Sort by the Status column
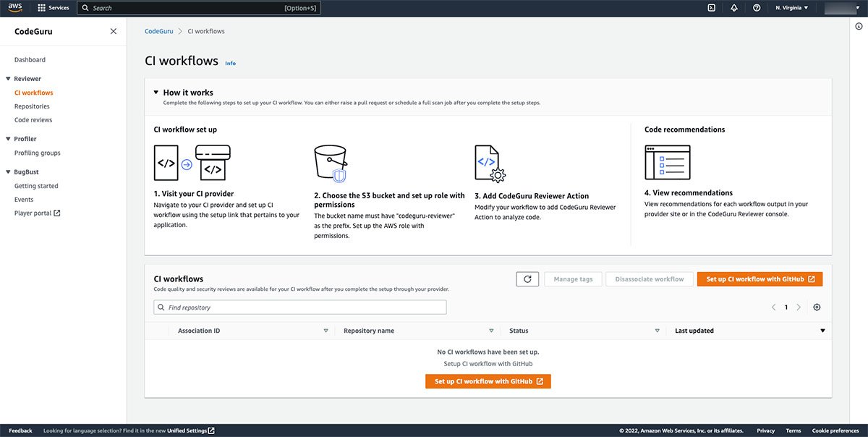The height and width of the screenshot is (437, 868). pos(656,330)
